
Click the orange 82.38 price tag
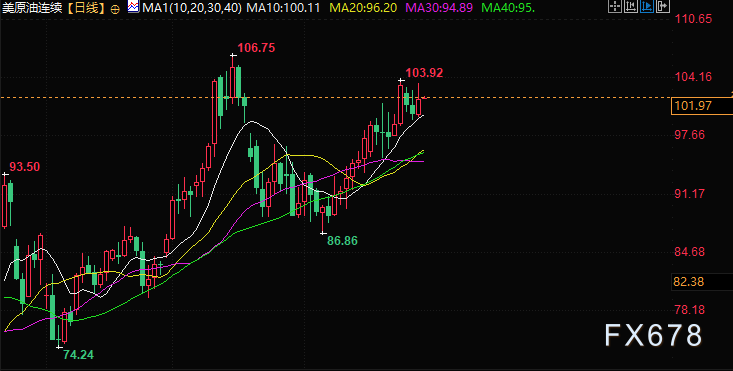click(x=689, y=282)
